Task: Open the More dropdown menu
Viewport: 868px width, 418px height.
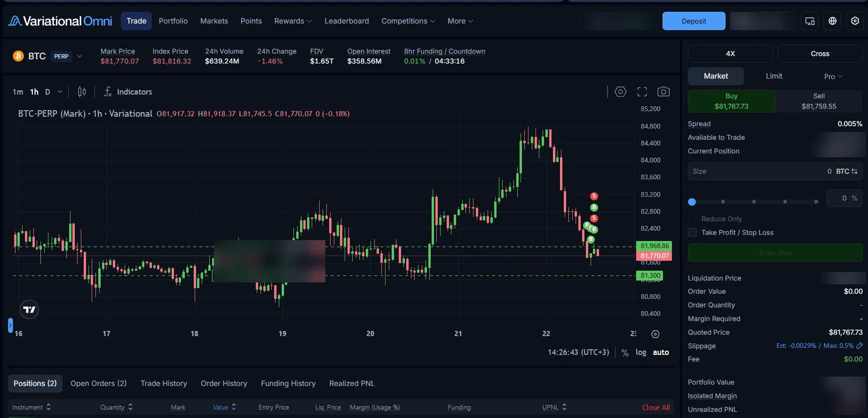Action: pos(460,21)
